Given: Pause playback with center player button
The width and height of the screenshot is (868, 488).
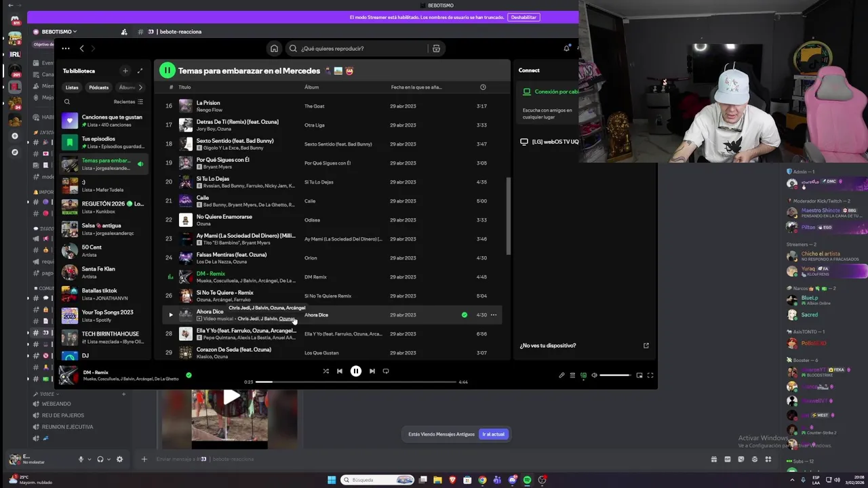Looking at the screenshot, I should tap(356, 371).
